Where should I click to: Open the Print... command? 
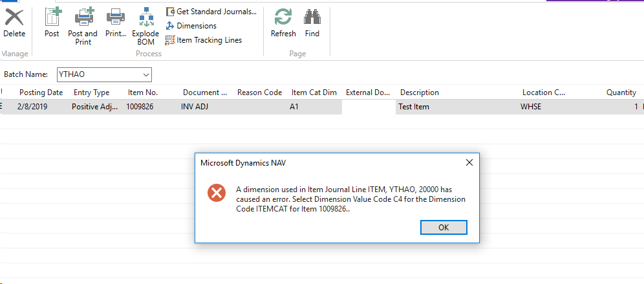(115, 23)
